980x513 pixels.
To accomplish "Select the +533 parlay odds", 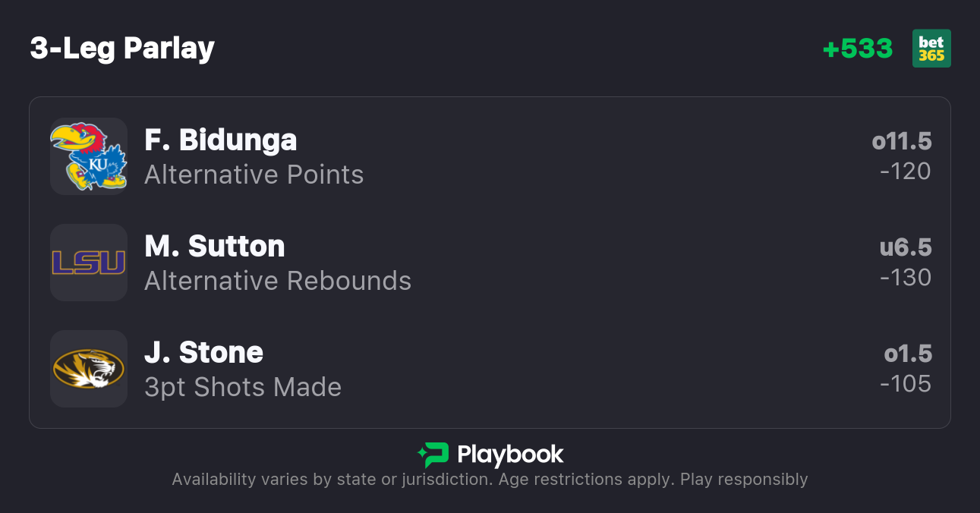I will click(x=858, y=49).
